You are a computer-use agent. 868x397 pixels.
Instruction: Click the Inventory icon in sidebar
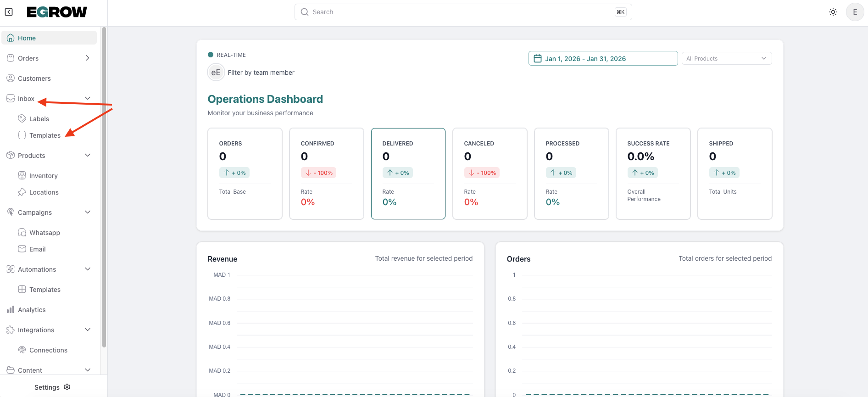(x=22, y=176)
